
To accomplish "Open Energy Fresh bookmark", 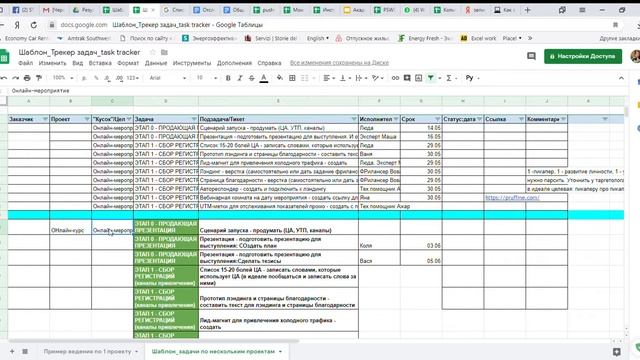I will [425, 38].
